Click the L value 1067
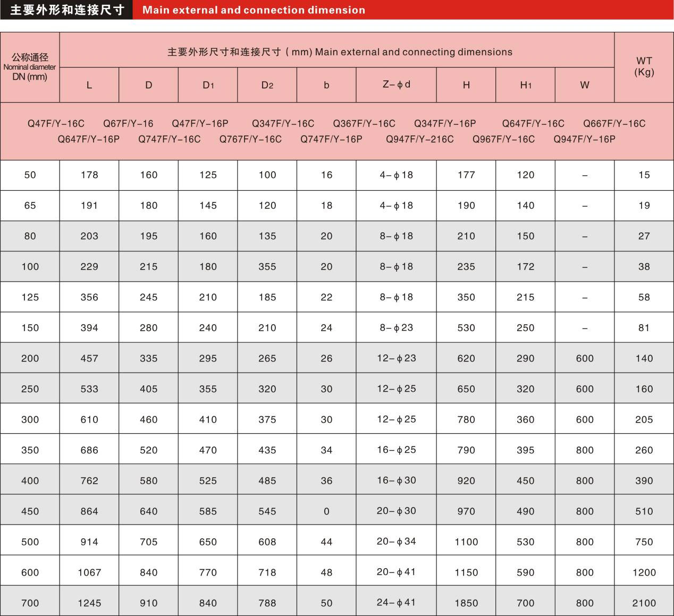The width and height of the screenshot is (674, 616). point(89,572)
